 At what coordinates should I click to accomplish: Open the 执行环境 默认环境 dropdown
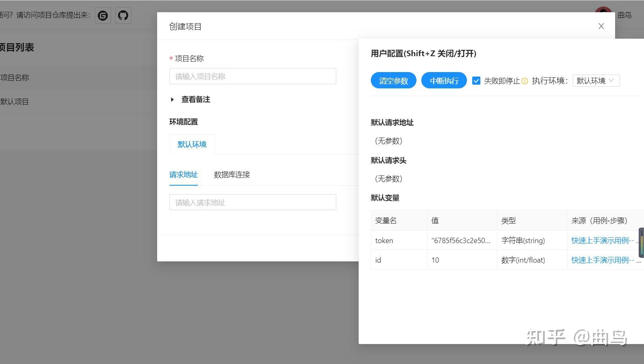(x=596, y=81)
